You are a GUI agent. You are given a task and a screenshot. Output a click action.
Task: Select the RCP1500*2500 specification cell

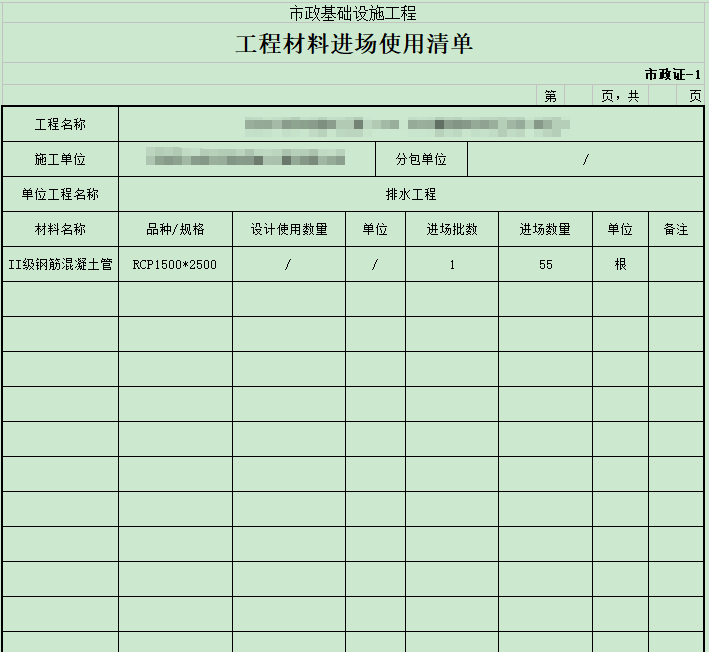click(x=175, y=265)
